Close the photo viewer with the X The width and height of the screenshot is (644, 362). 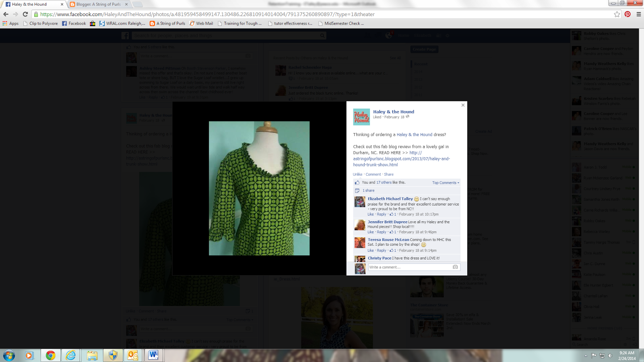[463, 105]
